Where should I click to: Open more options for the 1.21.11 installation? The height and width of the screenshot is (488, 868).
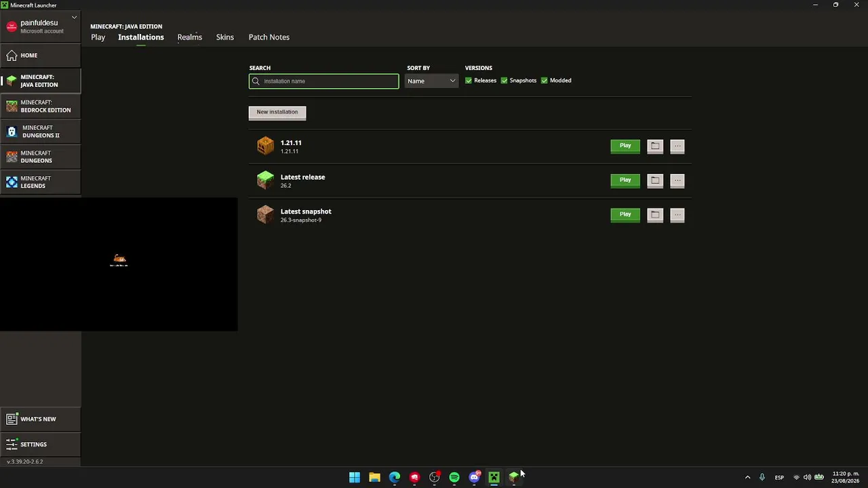[x=677, y=146]
